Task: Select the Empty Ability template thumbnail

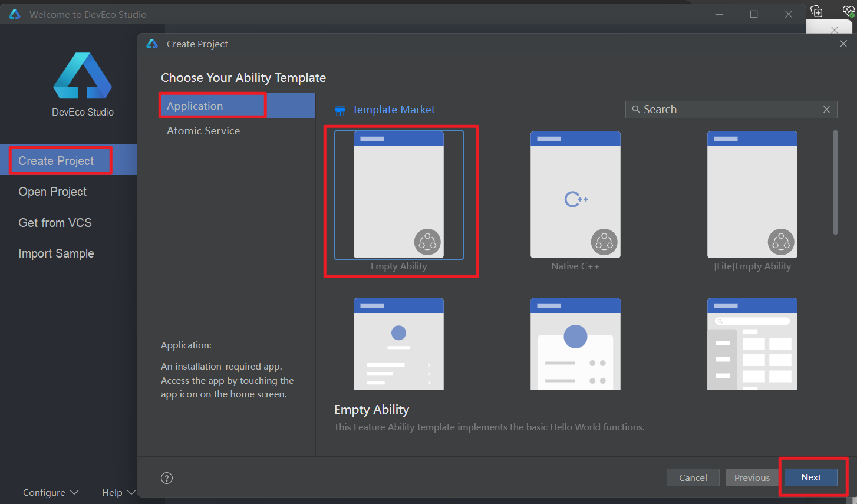Action: (398, 195)
